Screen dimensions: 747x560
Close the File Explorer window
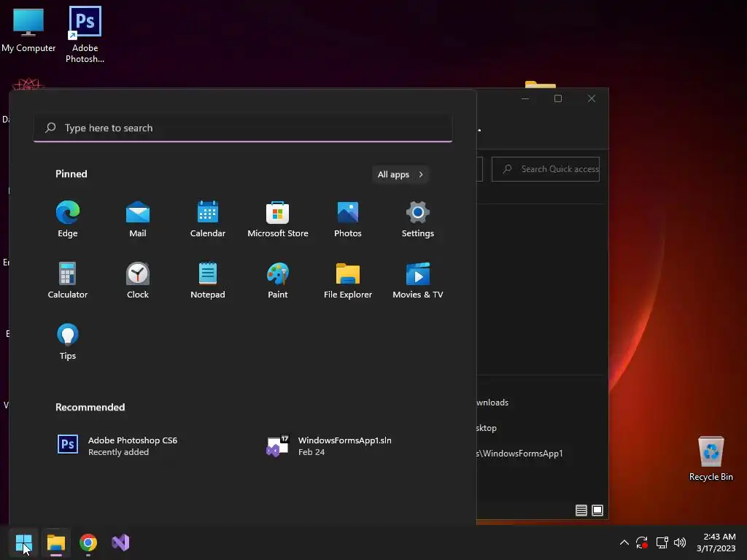click(591, 98)
